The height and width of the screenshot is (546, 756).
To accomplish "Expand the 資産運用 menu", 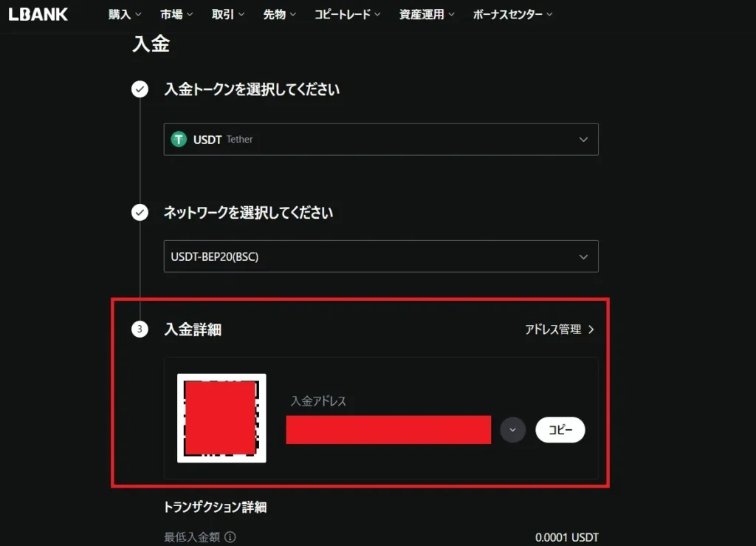I will pyautogui.click(x=427, y=14).
